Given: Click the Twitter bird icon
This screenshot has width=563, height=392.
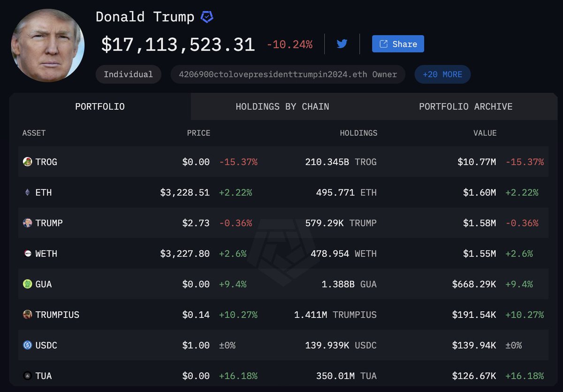Looking at the screenshot, I should [342, 44].
